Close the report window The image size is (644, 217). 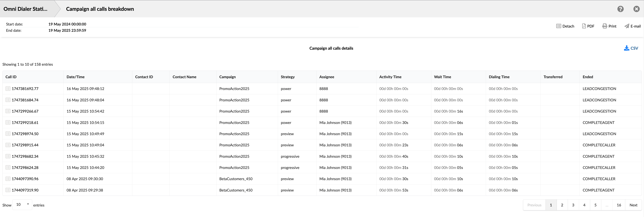[636, 9]
